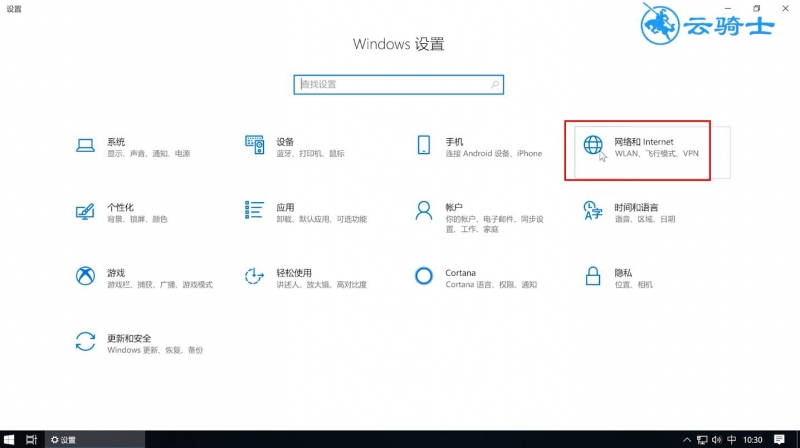800x448 pixels.
Task: Open the Apps (应用) list icon
Action: [254, 210]
